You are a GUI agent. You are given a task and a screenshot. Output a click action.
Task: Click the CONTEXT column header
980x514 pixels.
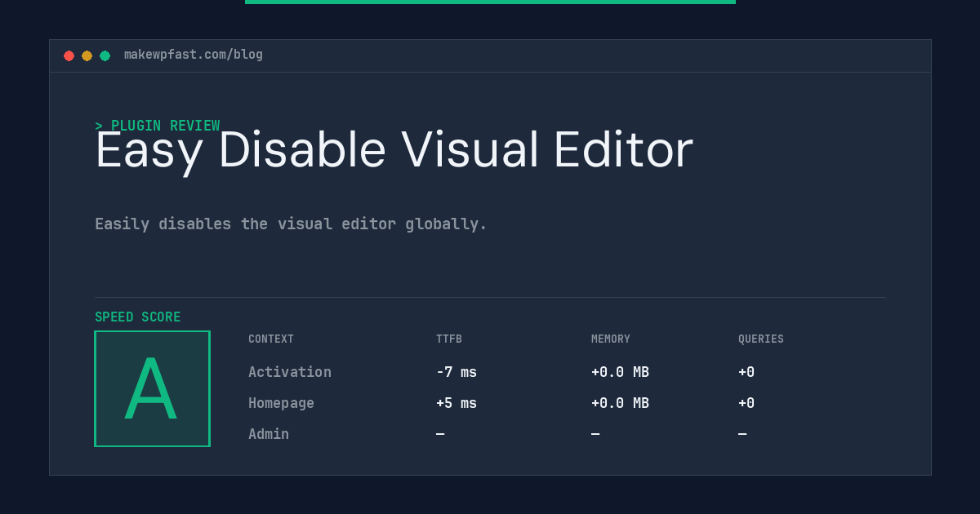click(x=271, y=339)
